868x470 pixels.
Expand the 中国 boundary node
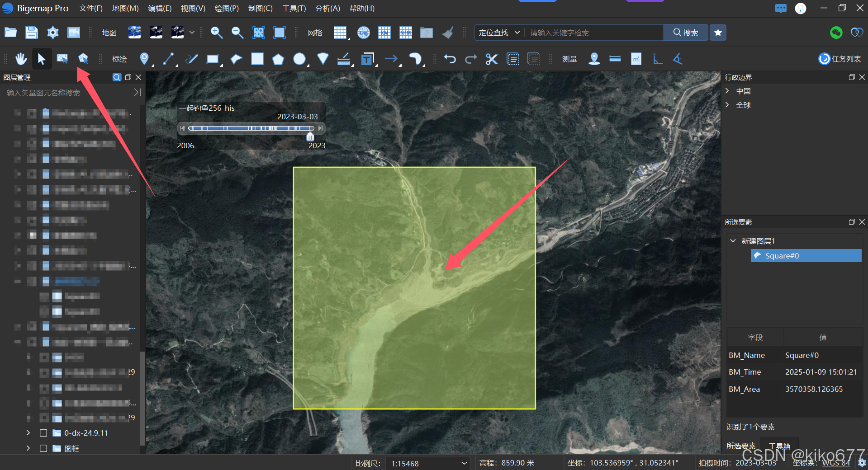tap(727, 91)
